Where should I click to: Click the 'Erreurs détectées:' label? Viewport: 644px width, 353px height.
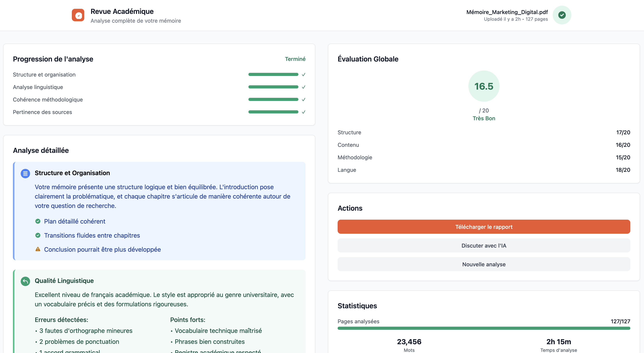point(61,320)
